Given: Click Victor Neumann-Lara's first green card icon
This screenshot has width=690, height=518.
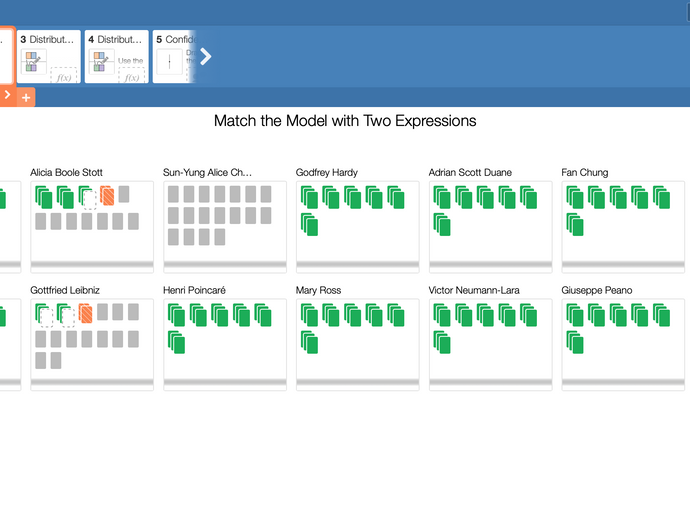Looking at the screenshot, I should click(x=442, y=315).
